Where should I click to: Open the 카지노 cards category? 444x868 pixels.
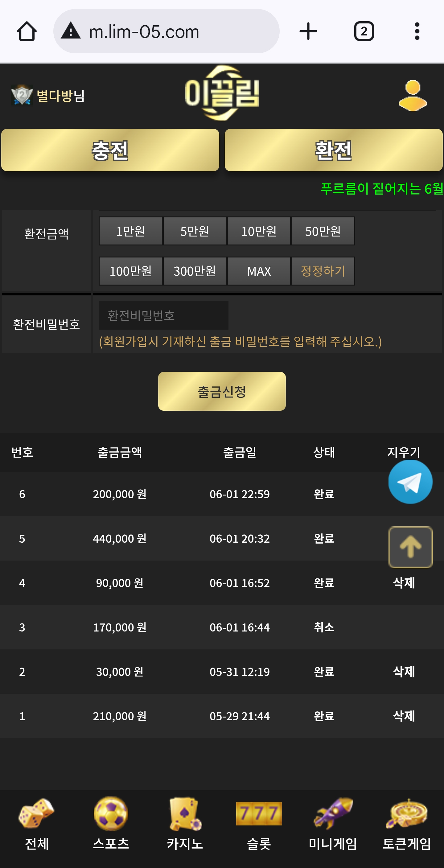click(185, 822)
